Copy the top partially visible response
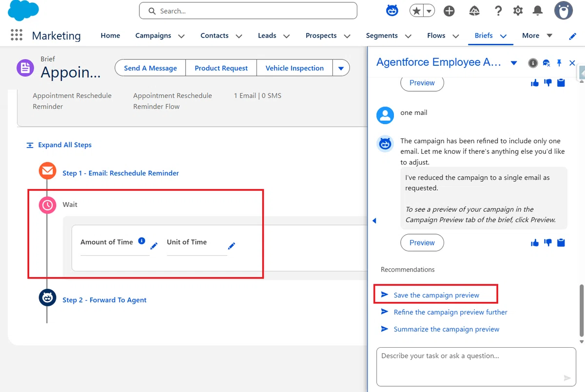The image size is (585, 392). point(561,83)
